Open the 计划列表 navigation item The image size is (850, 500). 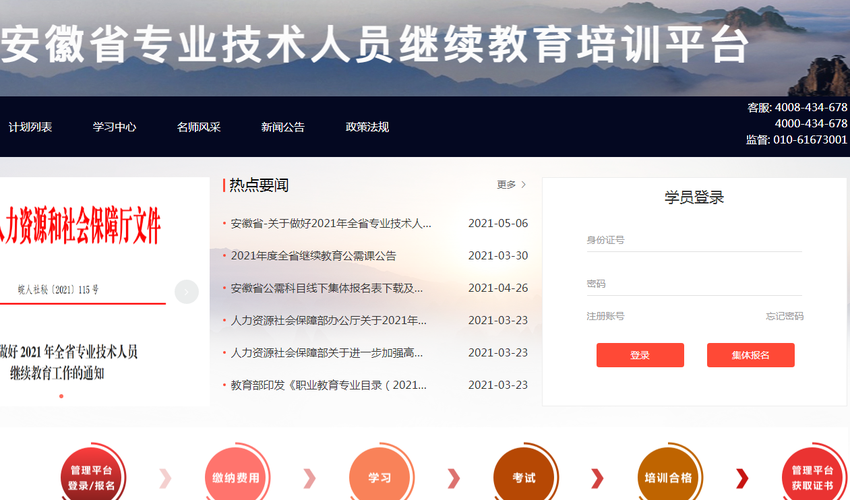[x=30, y=127]
